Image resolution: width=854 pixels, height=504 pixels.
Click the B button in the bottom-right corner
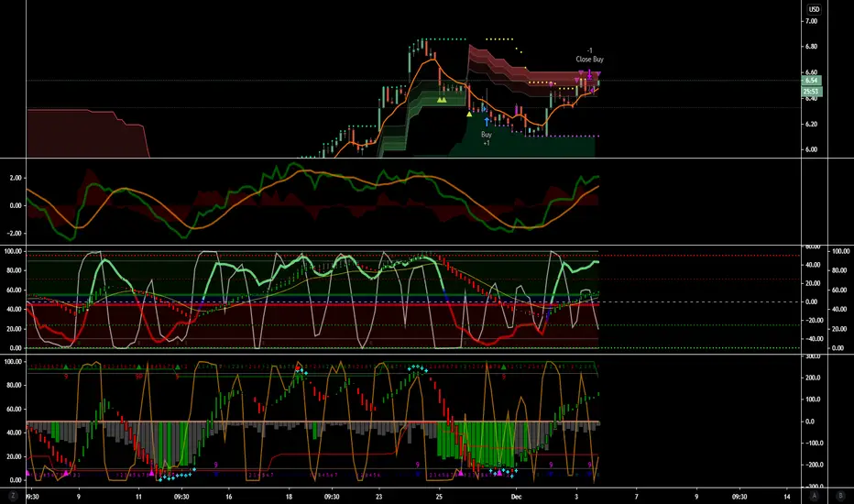(841, 496)
